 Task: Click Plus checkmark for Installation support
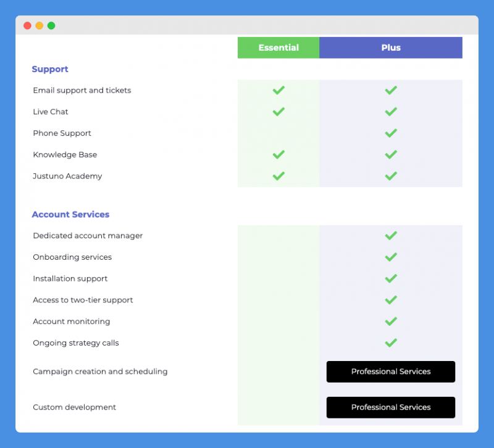(391, 279)
